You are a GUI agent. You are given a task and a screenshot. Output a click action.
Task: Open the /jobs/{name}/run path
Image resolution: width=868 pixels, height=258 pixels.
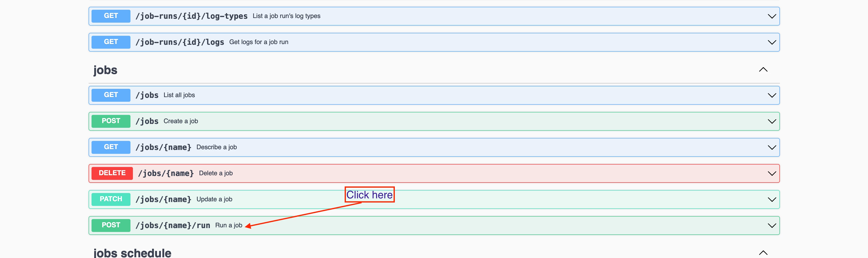(x=173, y=225)
